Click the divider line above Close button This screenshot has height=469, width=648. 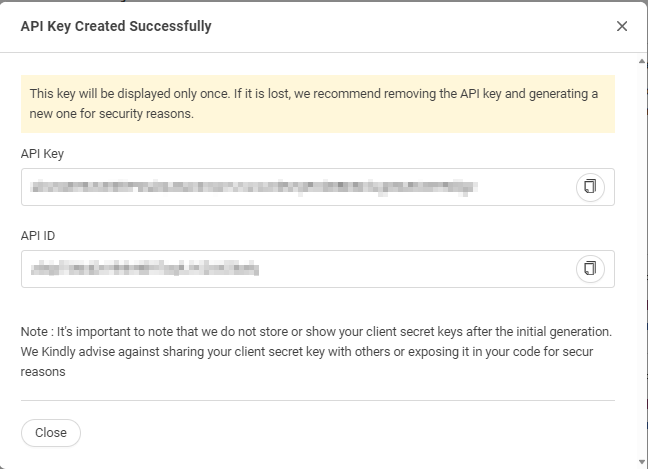(x=318, y=400)
